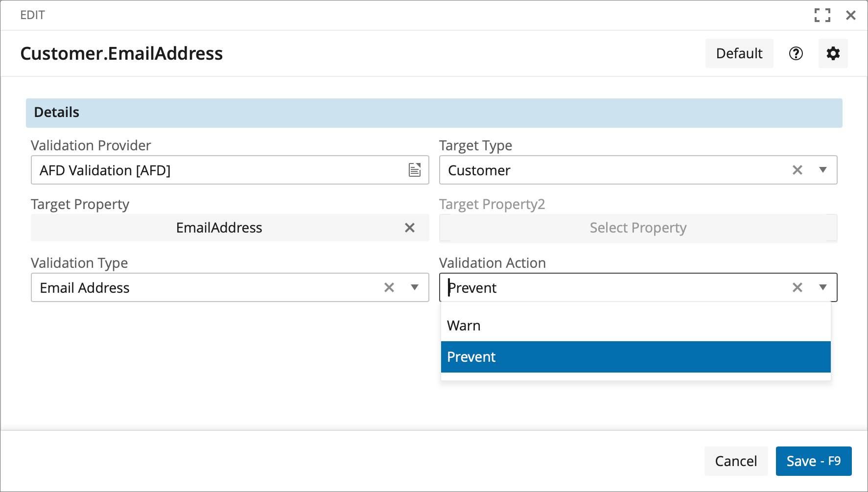Click the Default button
The height and width of the screenshot is (492, 868).
[739, 53]
